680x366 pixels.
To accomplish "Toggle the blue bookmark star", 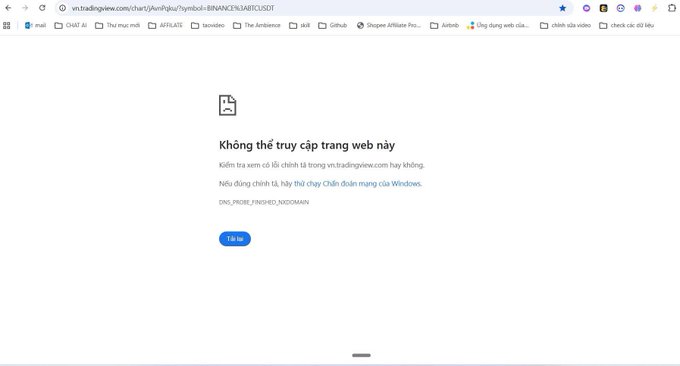I will (562, 8).
